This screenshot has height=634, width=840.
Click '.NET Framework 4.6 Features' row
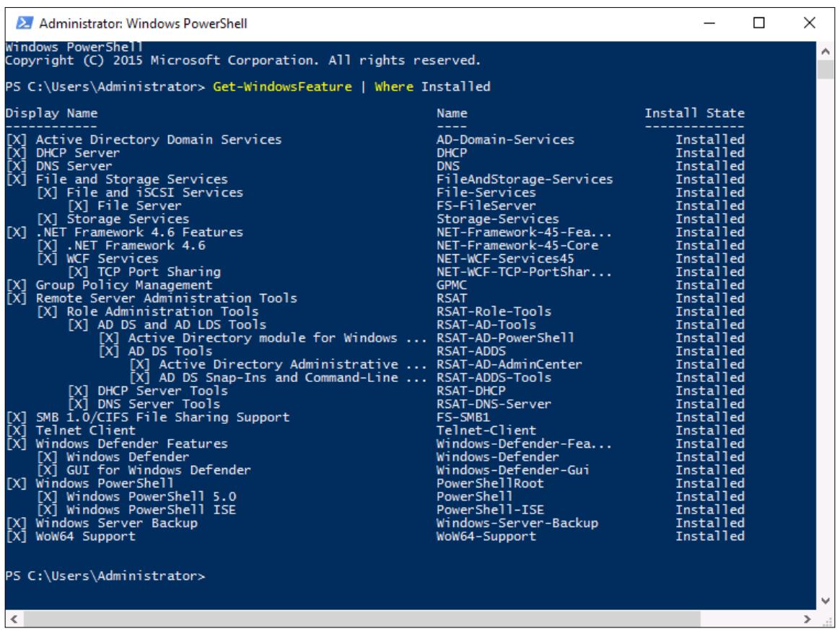click(375, 232)
